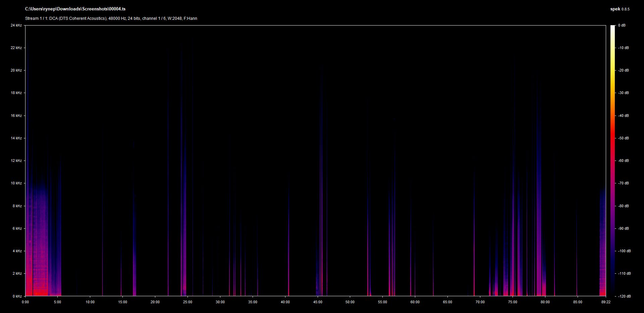The image size is (644, 313).
Task: Click the 24 kHz frequency axis label
Action: tap(16, 25)
